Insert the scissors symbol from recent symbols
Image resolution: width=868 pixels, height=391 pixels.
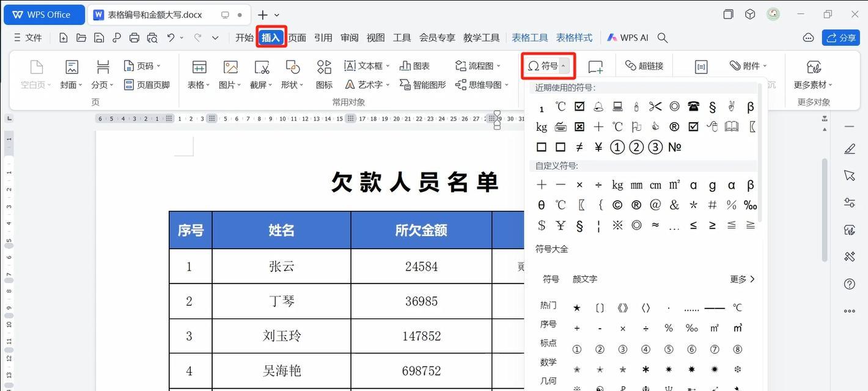655,107
